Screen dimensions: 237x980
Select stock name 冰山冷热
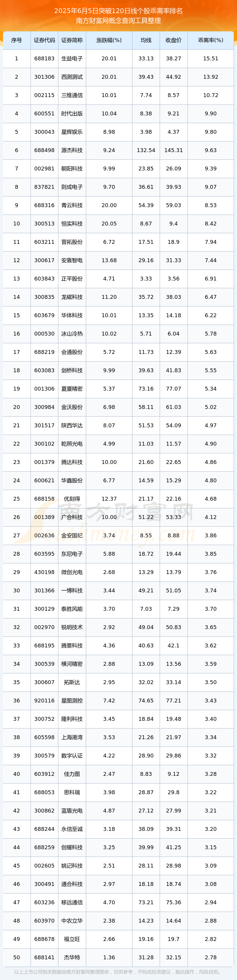click(72, 334)
